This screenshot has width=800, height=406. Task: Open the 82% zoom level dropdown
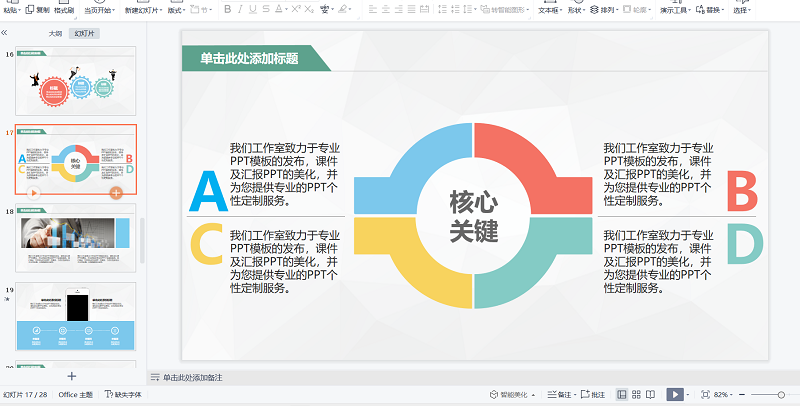725,395
